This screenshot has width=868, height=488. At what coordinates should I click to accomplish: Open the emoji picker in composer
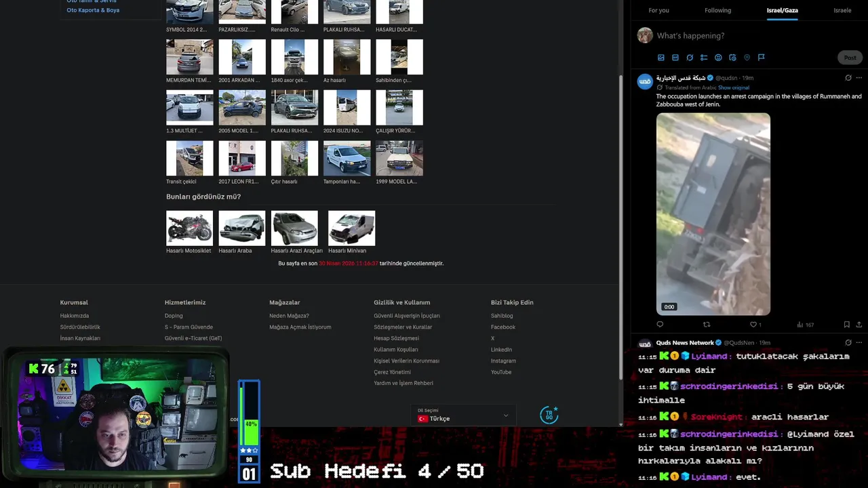[x=718, y=58]
